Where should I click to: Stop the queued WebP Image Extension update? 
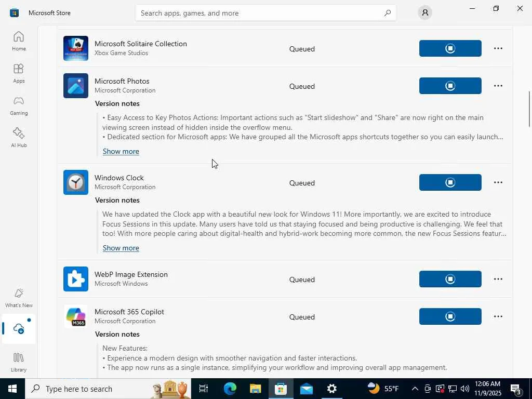[450, 279]
